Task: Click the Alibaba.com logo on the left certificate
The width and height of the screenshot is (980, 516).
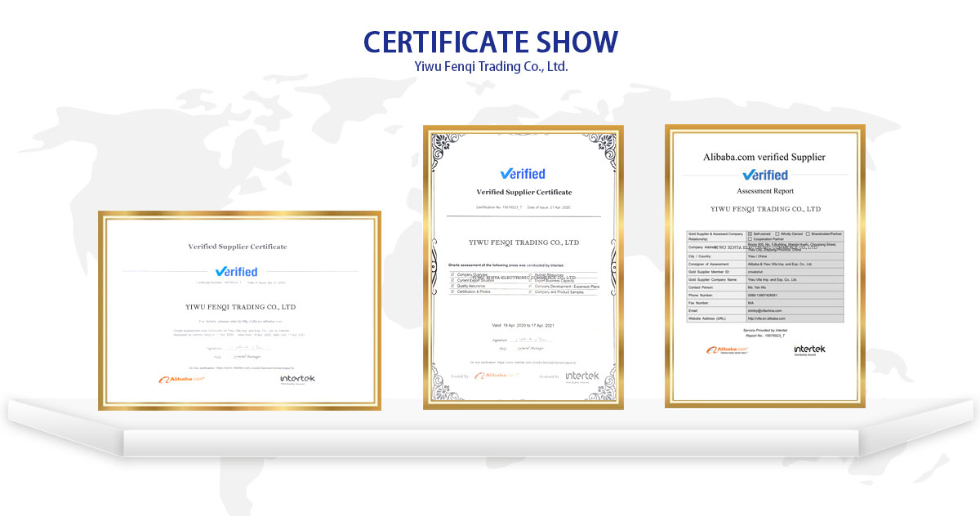Action: click(x=180, y=379)
